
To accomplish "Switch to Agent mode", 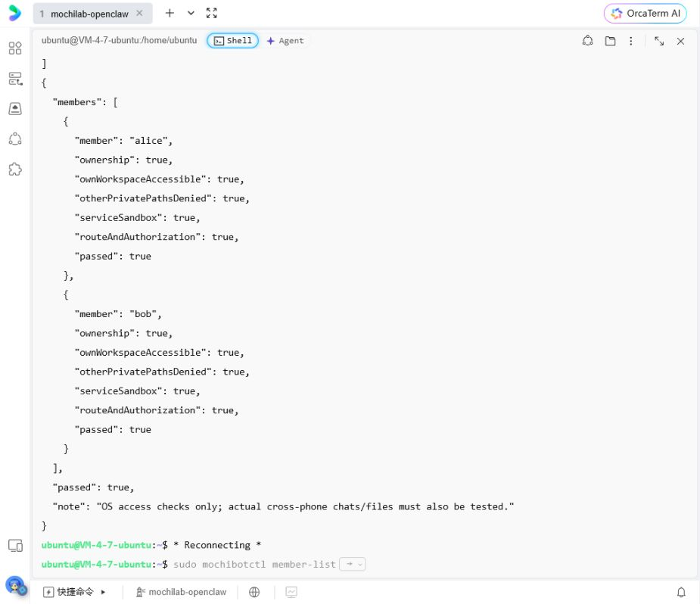I will click(285, 41).
